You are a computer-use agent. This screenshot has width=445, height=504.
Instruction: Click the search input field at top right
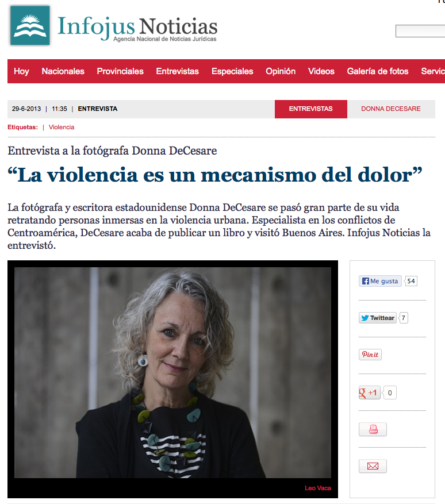pos(420,31)
